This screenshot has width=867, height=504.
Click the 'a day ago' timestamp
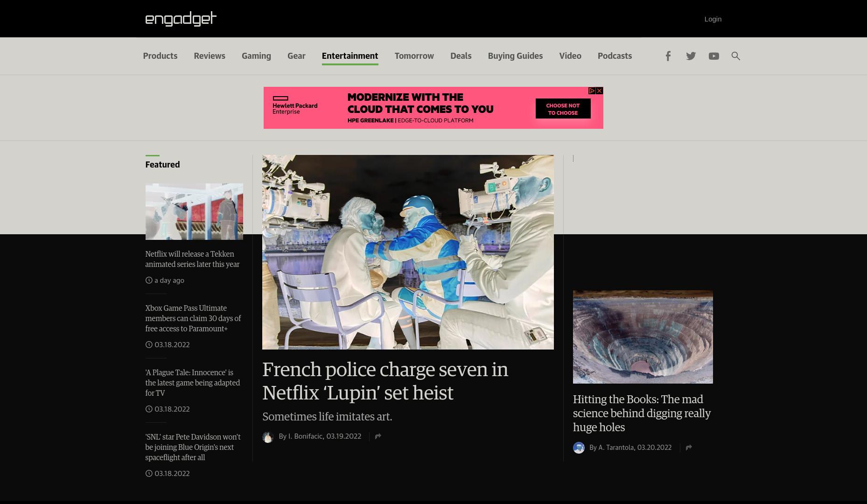coord(169,280)
